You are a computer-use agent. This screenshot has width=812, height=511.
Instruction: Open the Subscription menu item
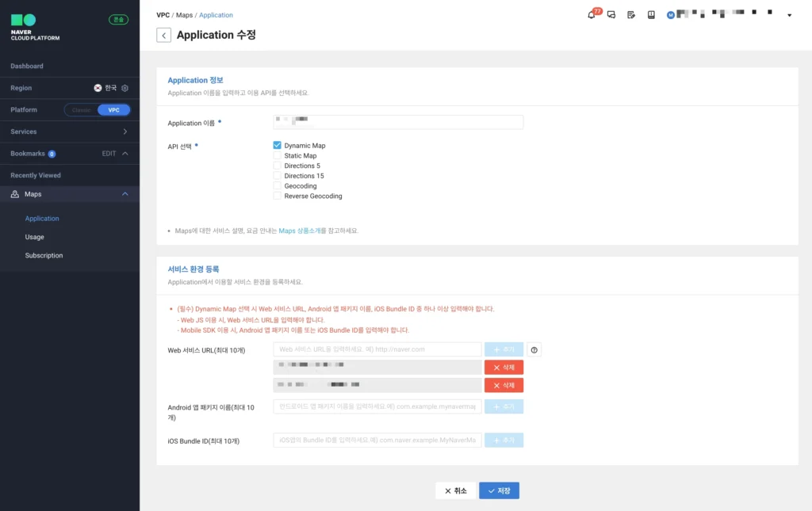44,255
